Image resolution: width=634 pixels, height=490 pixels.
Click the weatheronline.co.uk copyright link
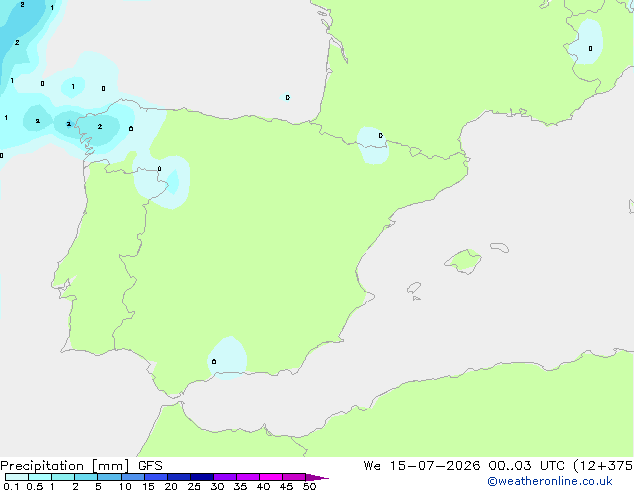pos(550,481)
